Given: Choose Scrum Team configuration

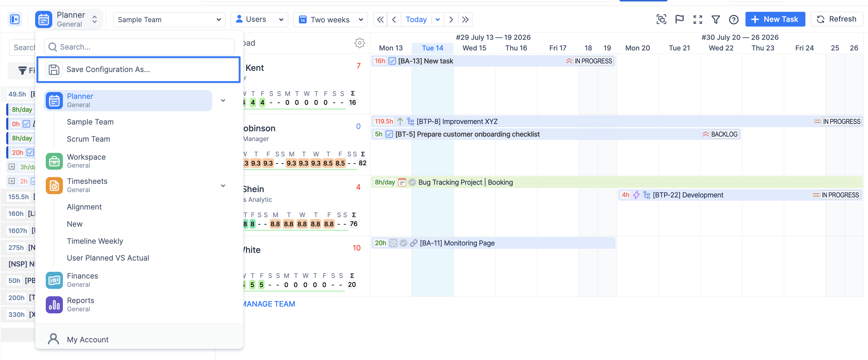Looking at the screenshot, I should pos(88,139).
